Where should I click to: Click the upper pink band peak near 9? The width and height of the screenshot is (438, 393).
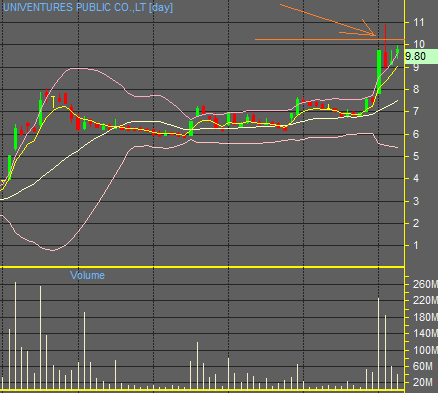coord(78,68)
